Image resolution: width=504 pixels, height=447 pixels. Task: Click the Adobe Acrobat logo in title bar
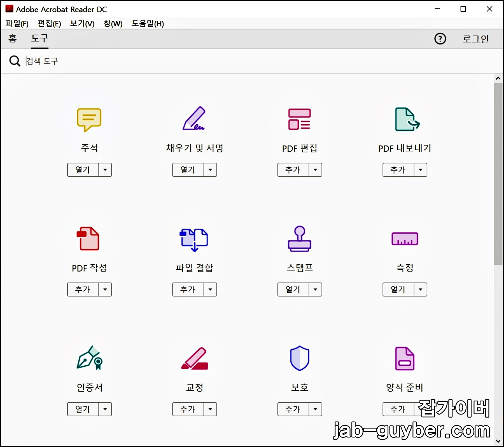click(9, 9)
